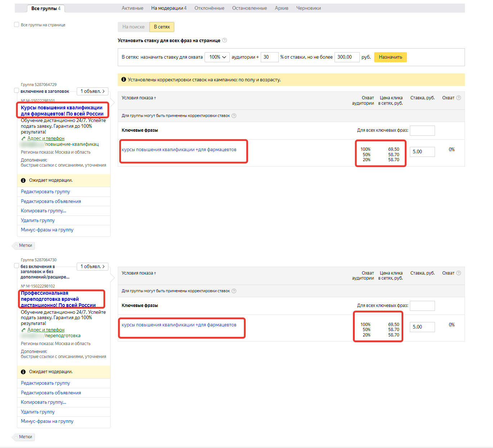
Task: Check the Все группы на странице checkbox
Action: [17, 24]
